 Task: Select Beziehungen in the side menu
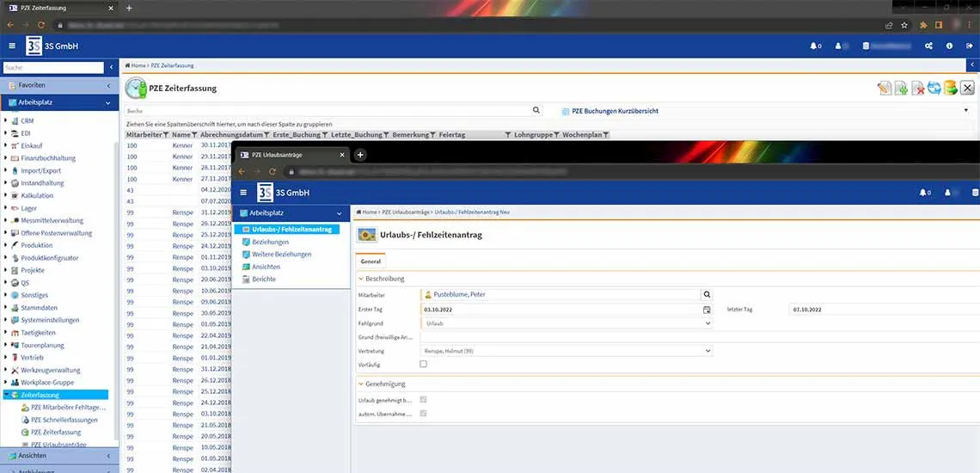tap(270, 242)
